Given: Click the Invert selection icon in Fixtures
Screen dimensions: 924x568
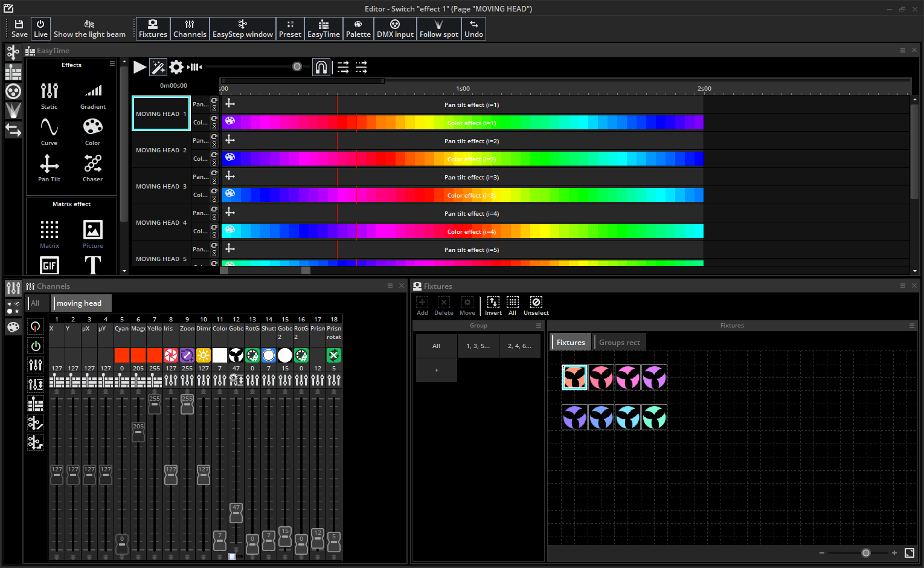Looking at the screenshot, I should click(x=493, y=303).
